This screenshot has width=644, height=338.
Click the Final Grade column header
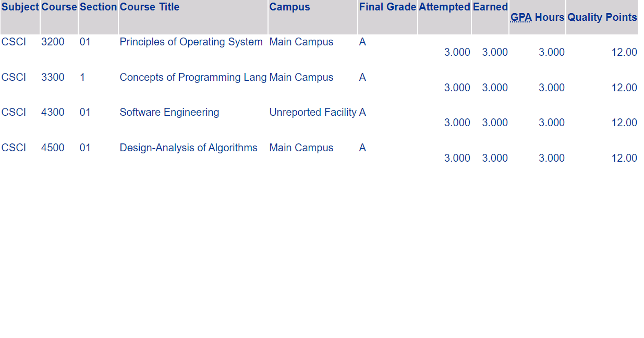pos(387,7)
